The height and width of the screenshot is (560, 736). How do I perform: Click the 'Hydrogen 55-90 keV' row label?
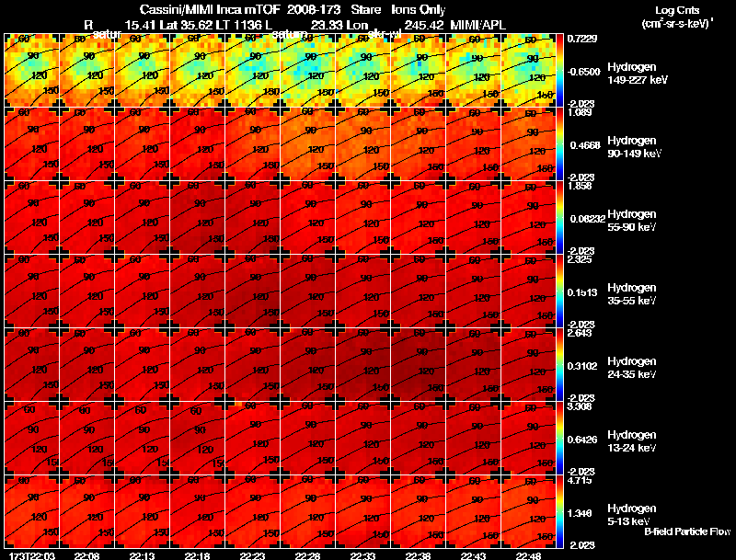[632, 221]
